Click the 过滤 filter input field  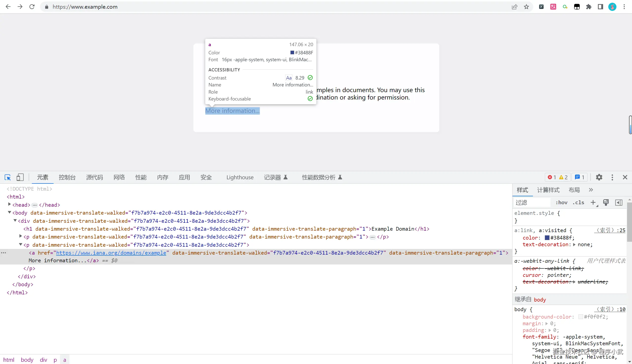(531, 202)
